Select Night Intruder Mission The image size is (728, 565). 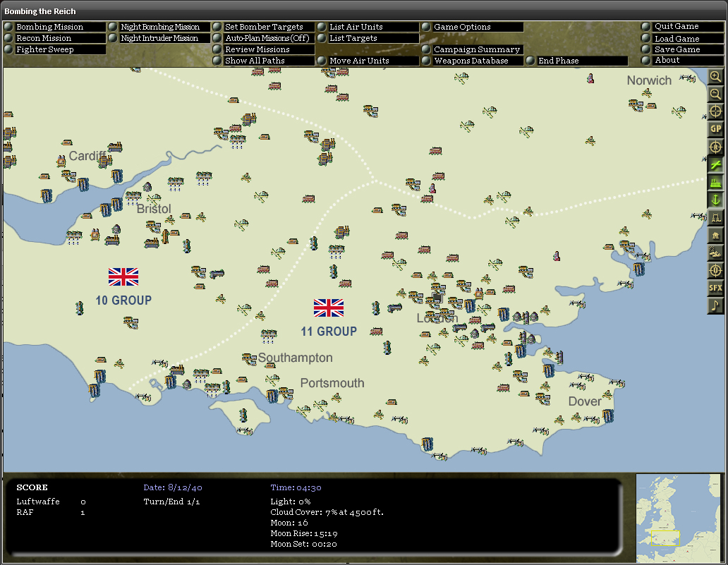tap(159, 38)
